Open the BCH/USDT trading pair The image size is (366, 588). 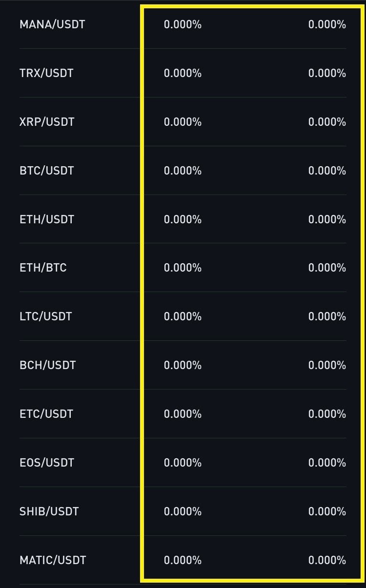[x=47, y=365]
